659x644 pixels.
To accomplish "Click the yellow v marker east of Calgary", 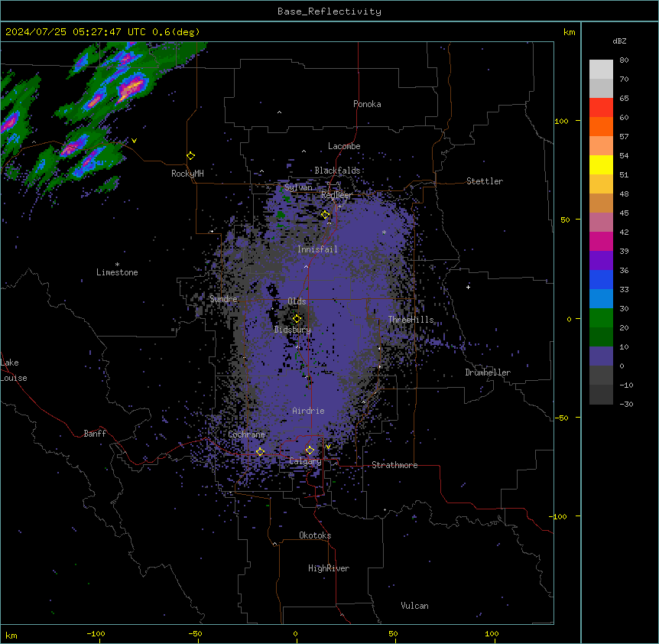I will coord(328,447).
